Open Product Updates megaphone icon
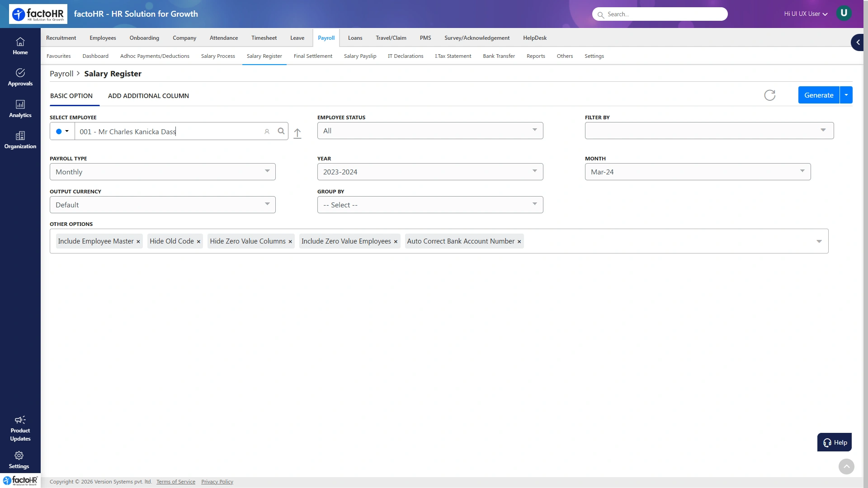 click(x=20, y=420)
